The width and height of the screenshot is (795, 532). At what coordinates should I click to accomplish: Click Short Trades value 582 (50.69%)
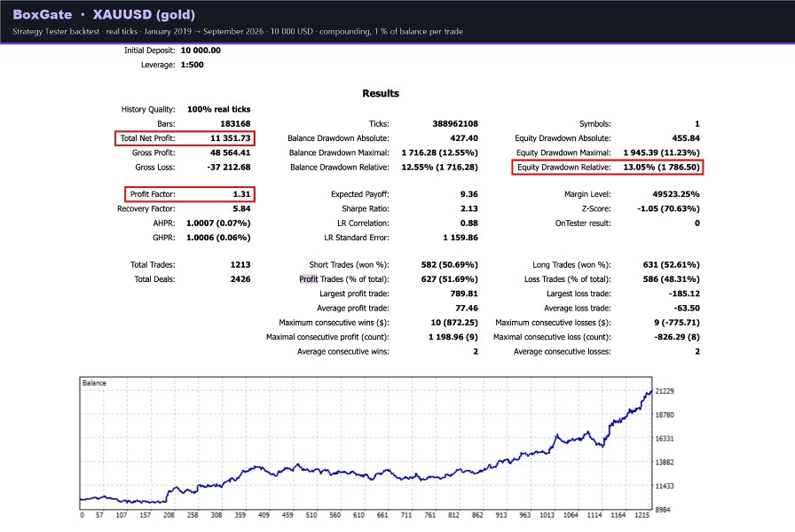[450, 264]
